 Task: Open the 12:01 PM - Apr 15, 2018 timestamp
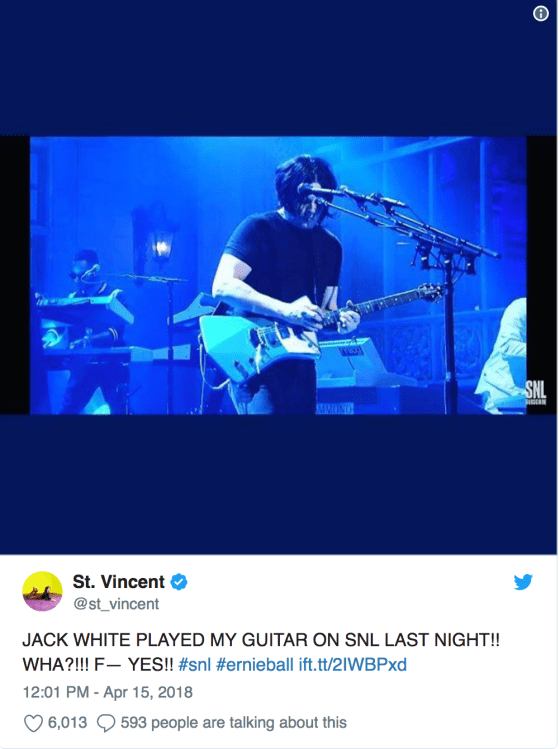108,692
